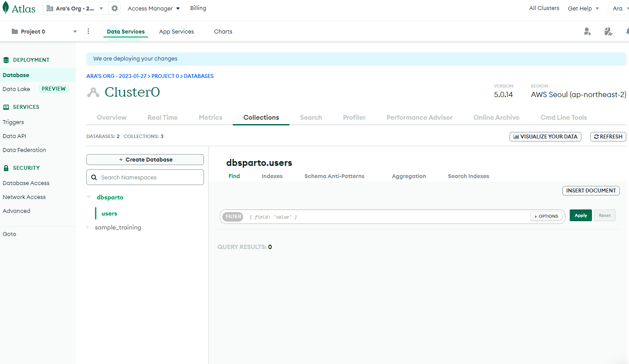Screen dimensions: 629x364
Task: Click the invite user icon in the project bar
Action: (588, 31)
